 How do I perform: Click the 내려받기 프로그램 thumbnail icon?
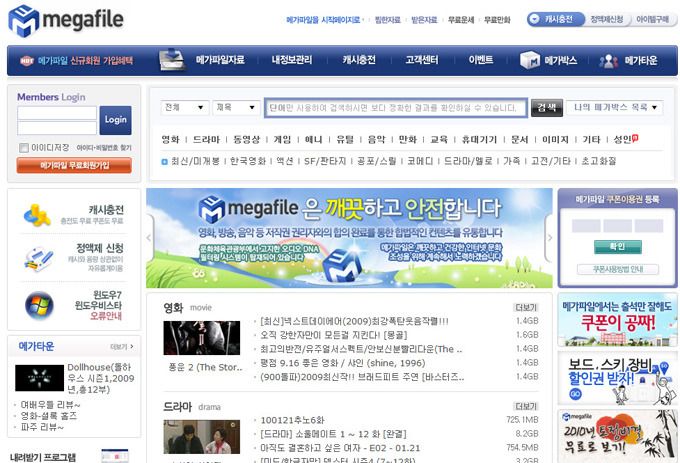point(115,456)
